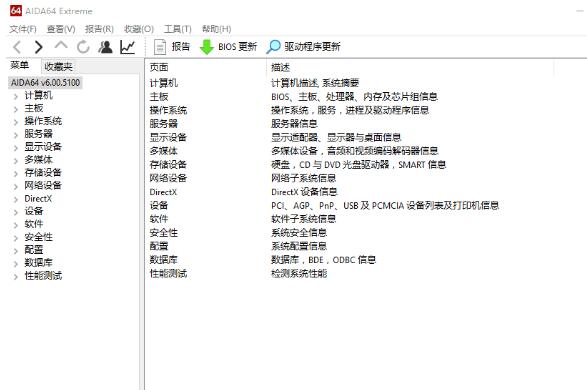Image resolution: width=587 pixels, height=390 pixels.
Task: Select the 安全性 row in page list
Action: pos(164,233)
